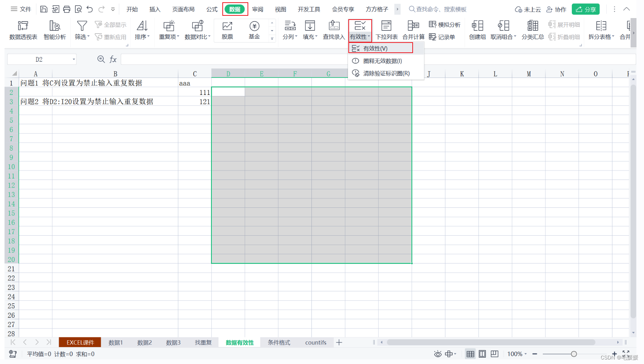Viewport: 644px width, 364px height.
Task: Switch to the 找重复 sheet tab
Action: 203,342
